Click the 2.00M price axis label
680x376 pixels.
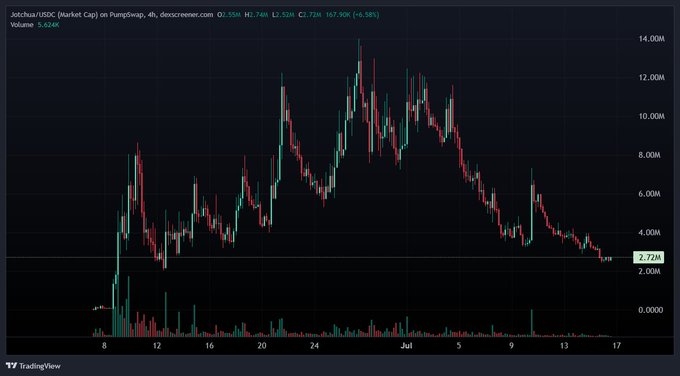coord(650,271)
